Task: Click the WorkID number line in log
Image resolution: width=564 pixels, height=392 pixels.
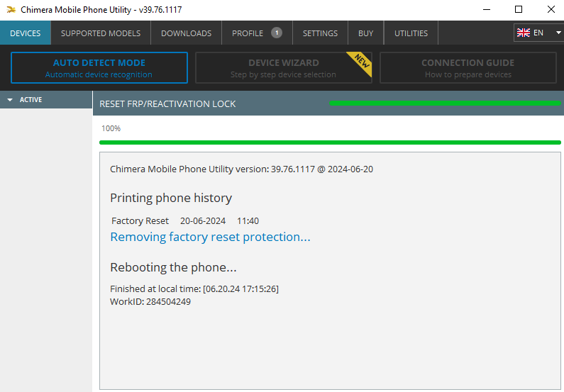Action: (150, 301)
